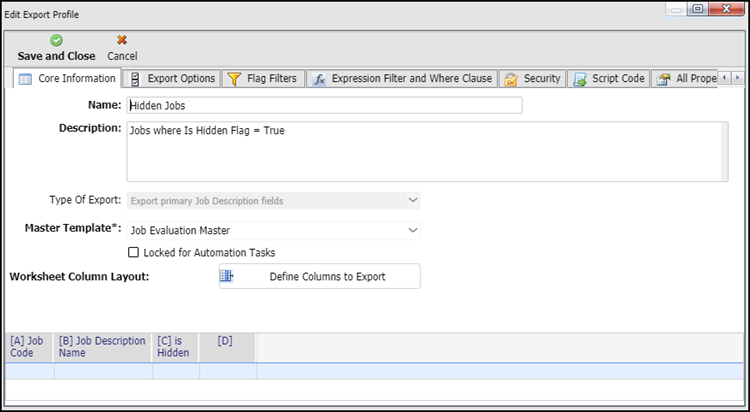Click the Security tab folder icon
This screenshot has width=750, height=412.
511,79
